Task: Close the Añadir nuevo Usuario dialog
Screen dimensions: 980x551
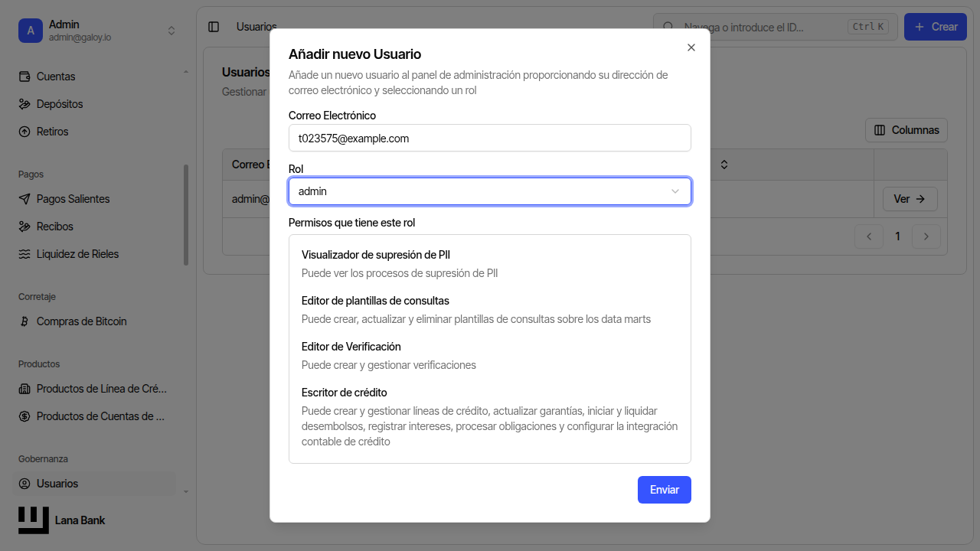Action: [691, 47]
